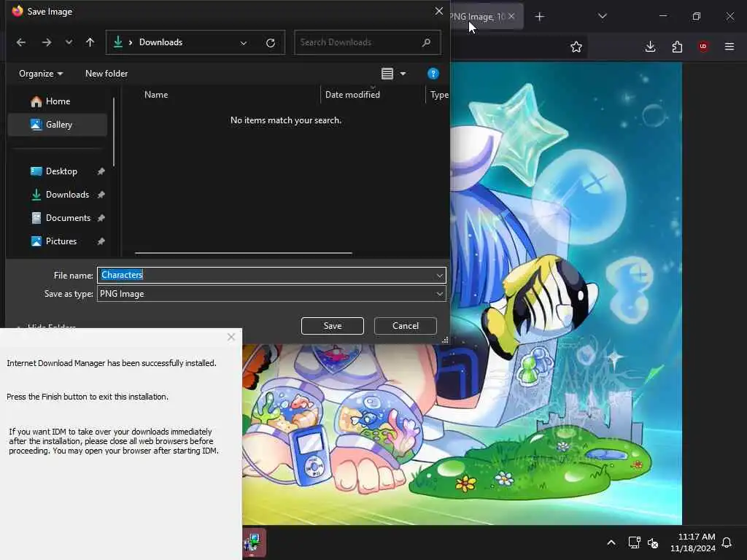The height and width of the screenshot is (560, 747).
Task: Open the Save as type dropdown
Action: 271,294
